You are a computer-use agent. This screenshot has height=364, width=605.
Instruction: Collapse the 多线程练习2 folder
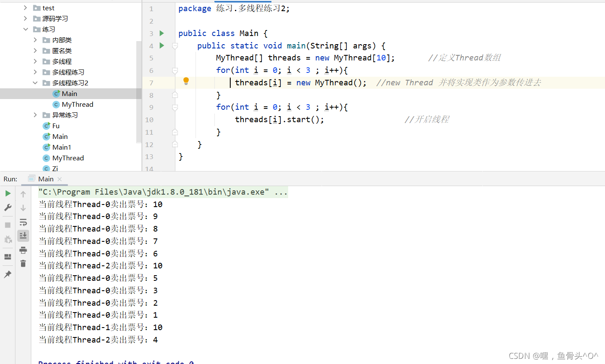click(35, 83)
